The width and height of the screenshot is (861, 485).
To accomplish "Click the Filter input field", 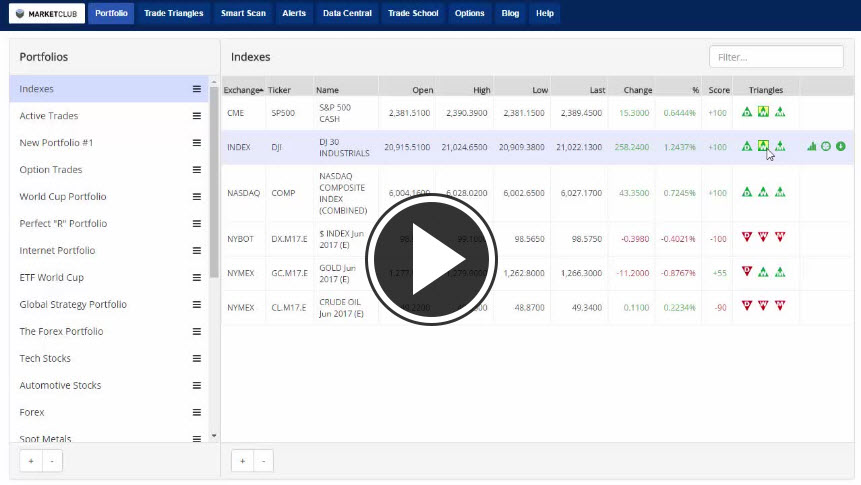I will 776,57.
